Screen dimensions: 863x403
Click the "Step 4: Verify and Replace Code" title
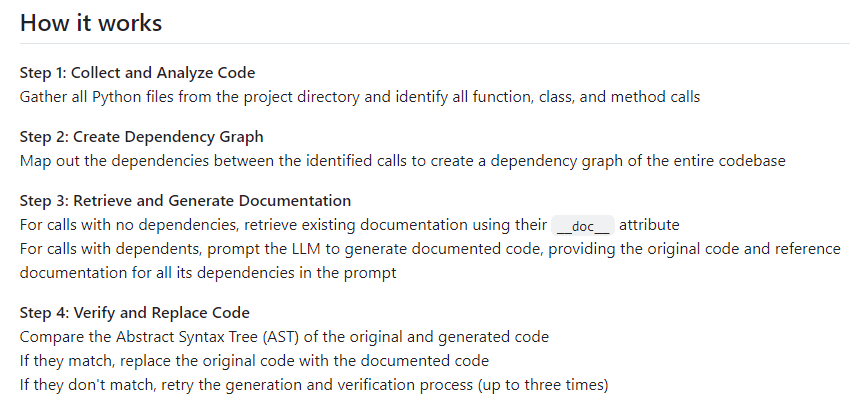coord(134,312)
